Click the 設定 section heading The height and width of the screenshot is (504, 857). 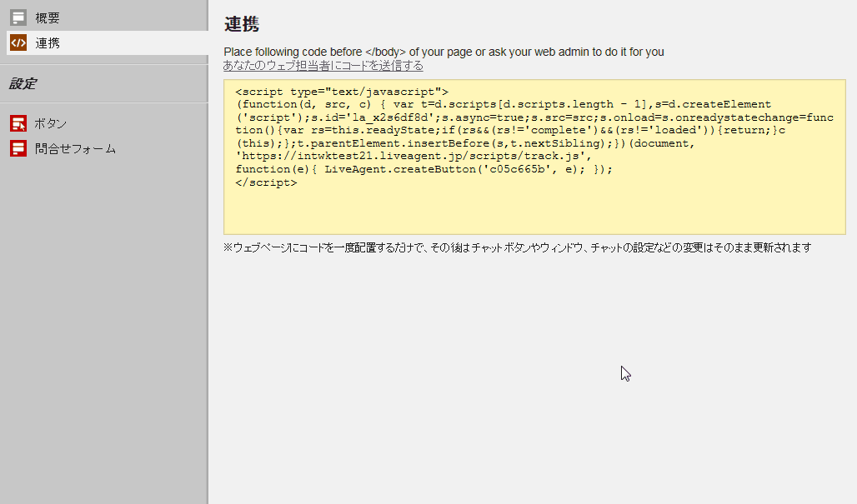(23, 83)
